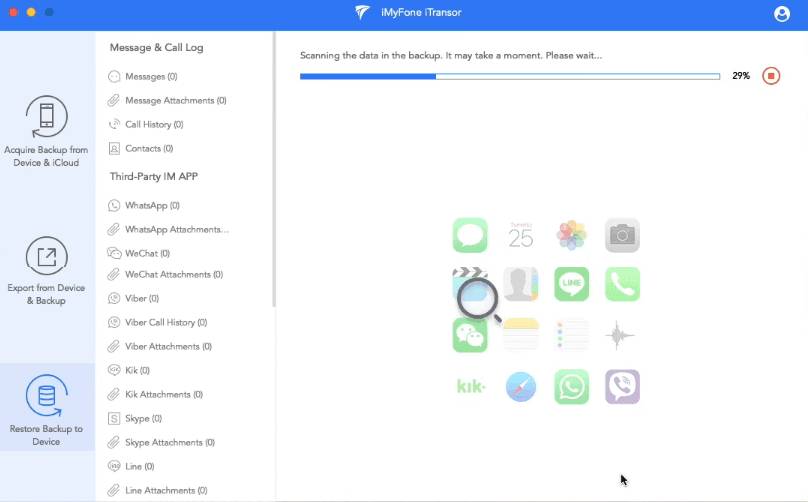The height and width of the screenshot is (502, 808).
Task: Open Skype (0) category
Action: point(135,418)
